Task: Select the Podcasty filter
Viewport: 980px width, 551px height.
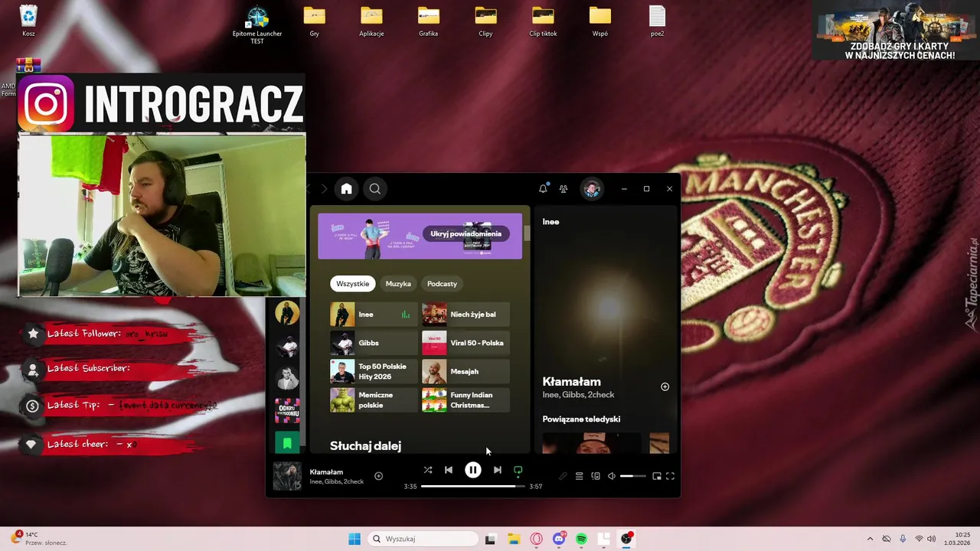Action: (442, 284)
